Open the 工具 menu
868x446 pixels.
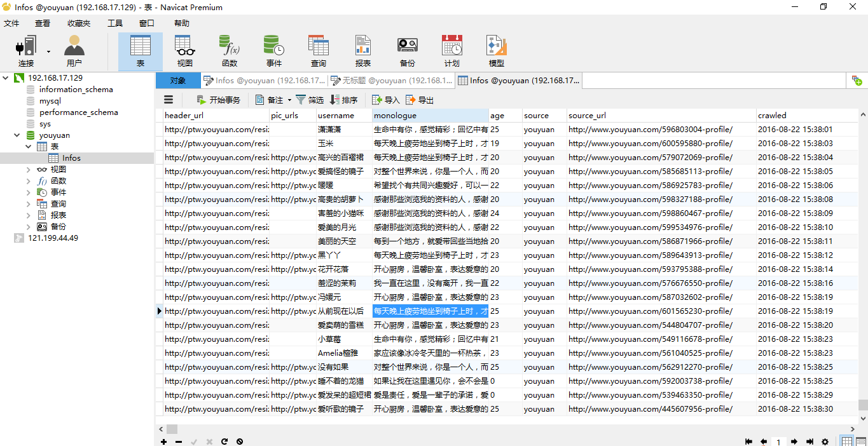115,24
